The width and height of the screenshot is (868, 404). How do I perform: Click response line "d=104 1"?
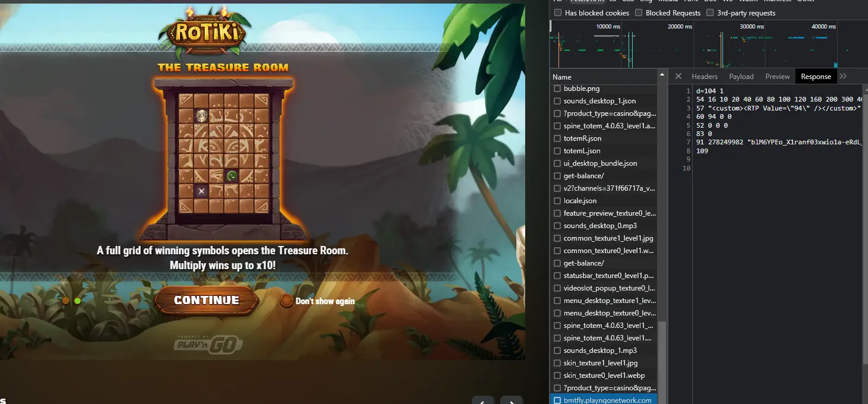pyautogui.click(x=709, y=91)
